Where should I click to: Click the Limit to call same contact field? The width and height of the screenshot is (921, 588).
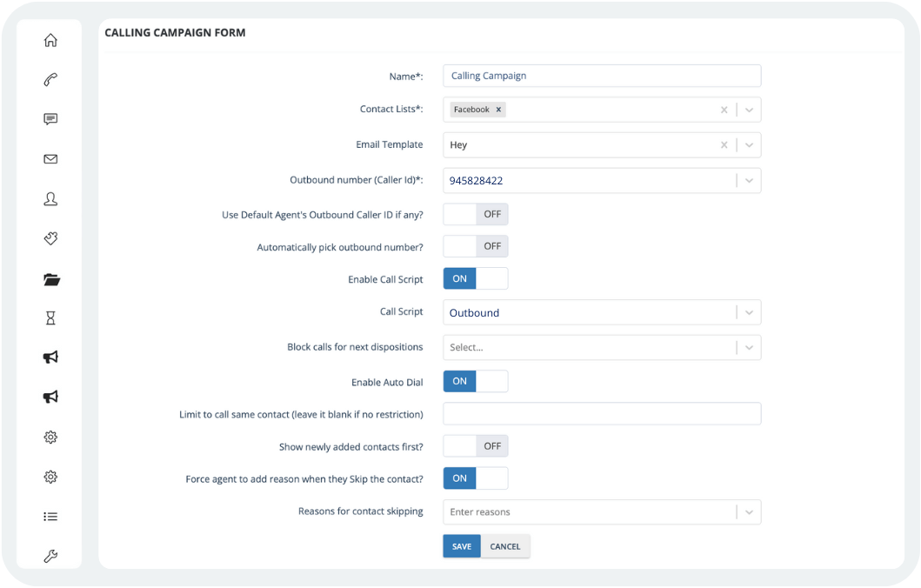[602, 414]
